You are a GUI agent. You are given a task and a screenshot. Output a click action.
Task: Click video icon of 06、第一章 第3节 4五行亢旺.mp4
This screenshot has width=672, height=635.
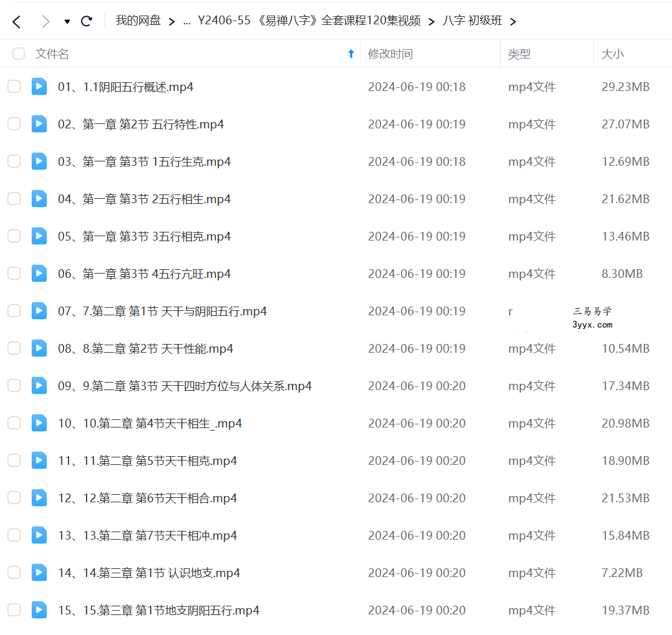pyautogui.click(x=39, y=274)
